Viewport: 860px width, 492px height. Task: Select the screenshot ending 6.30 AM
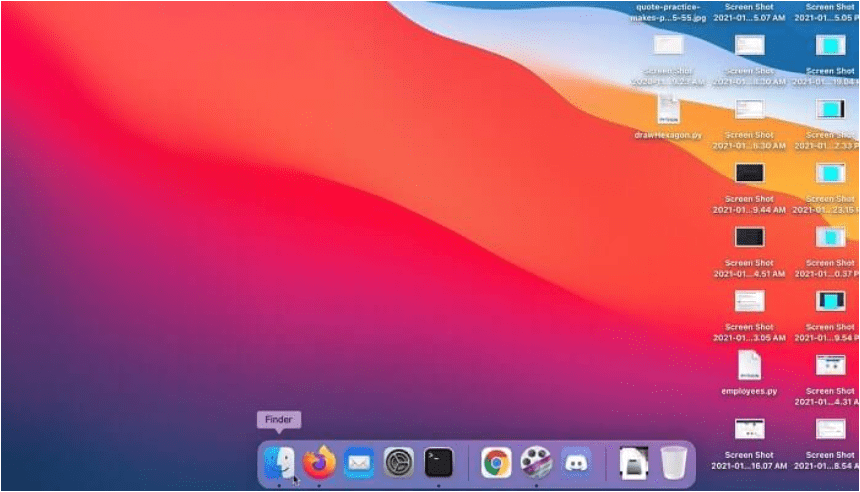[749, 109]
